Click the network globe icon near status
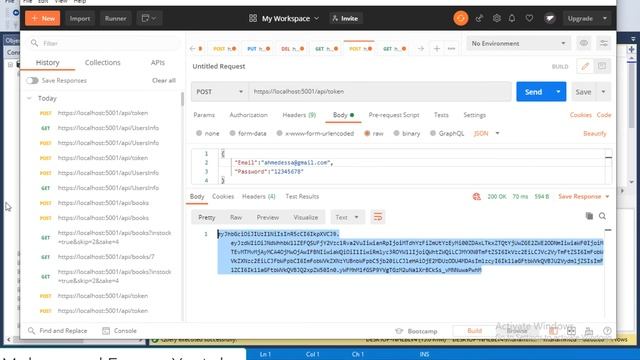640x360 pixels. point(476,197)
